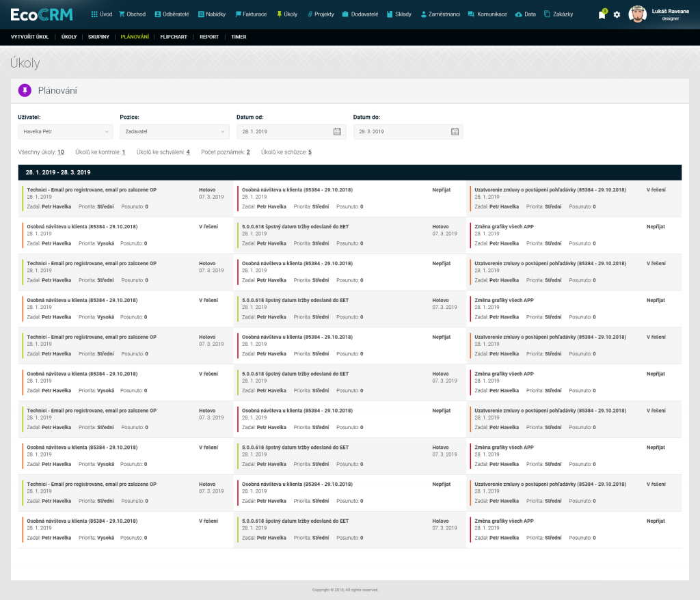Viewport: 700px width, 600px height.
Task: Open the Timer tab
Action: pyautogui.click(x=239, y=37)
